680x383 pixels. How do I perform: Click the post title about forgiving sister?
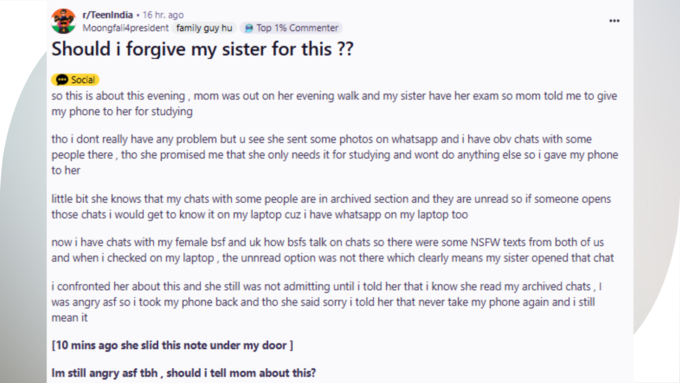[x=203, y=49]
